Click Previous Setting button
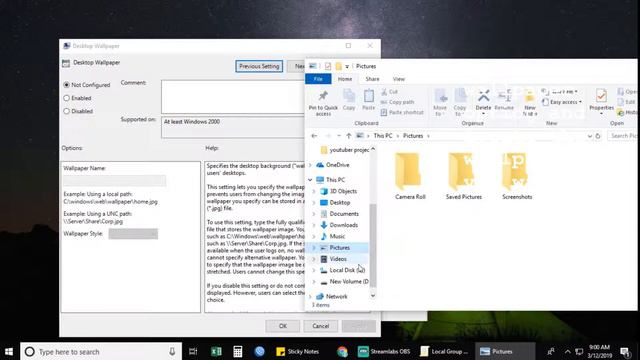 pos(259,66)
